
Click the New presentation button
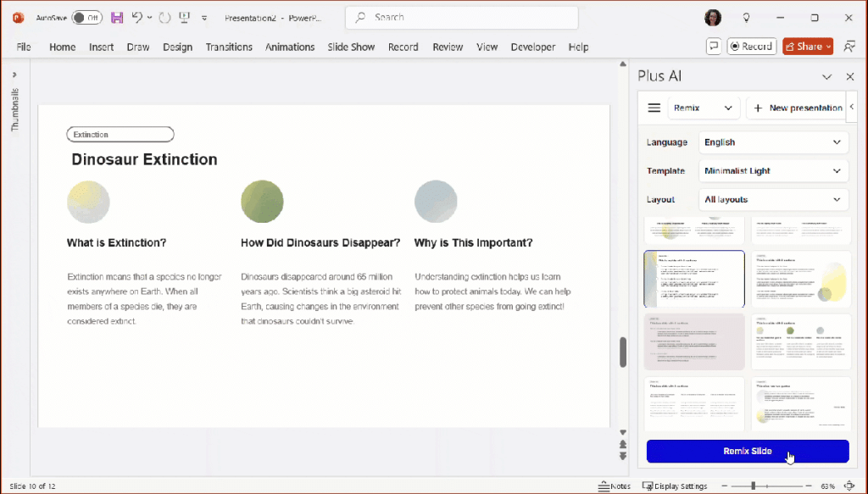click(x=797, y=108)
